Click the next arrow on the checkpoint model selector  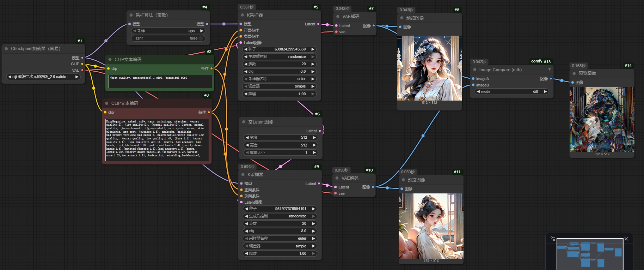tap(77, 77)
